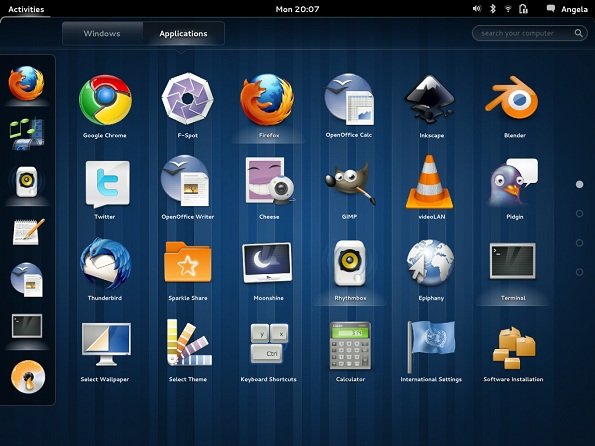Switch to the third page indicator dot
This screenshot has height=446, width=595.
(x=579, y=243)
